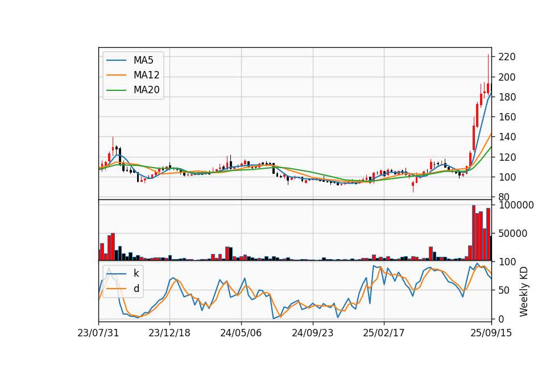Click the 180 price axis tick
546x392 pixels.
click(507, 97)
